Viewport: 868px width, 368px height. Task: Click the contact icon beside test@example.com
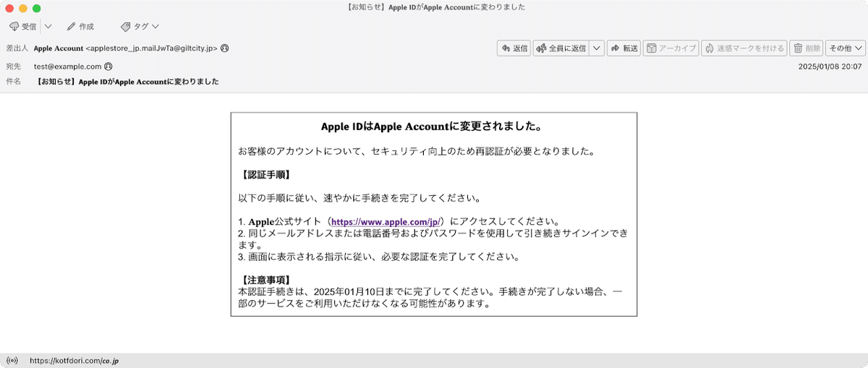[x=109, y=66]
